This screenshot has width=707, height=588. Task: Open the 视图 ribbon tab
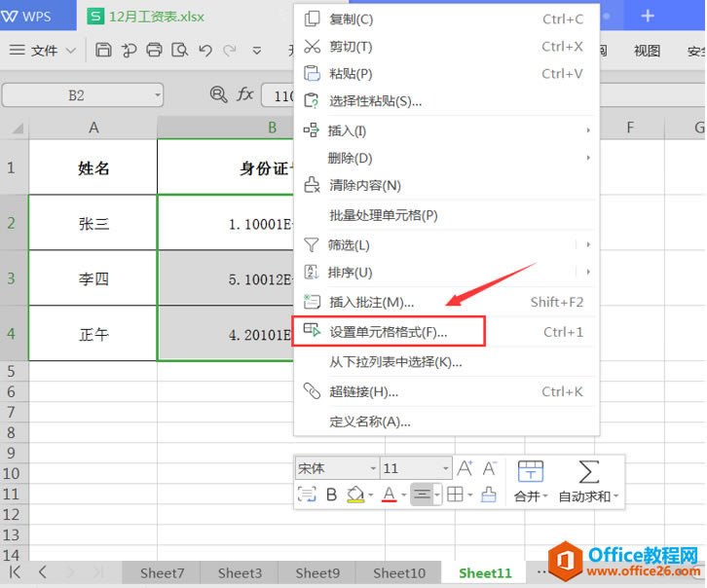point(647,51)
